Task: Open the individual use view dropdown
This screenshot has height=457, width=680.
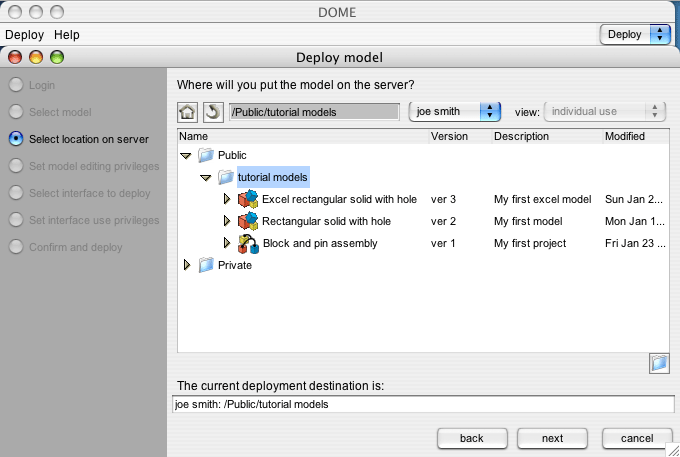Action: 605,112
